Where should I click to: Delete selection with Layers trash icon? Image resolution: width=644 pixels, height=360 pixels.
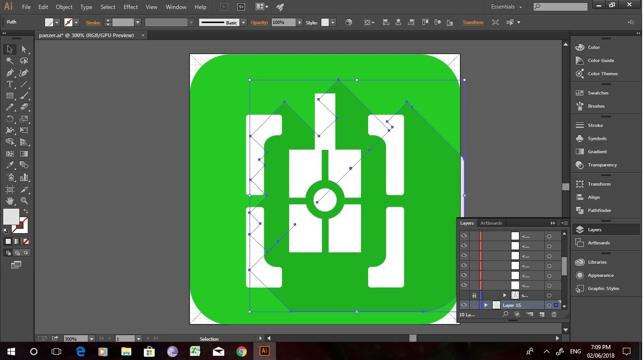pos(554,314)
